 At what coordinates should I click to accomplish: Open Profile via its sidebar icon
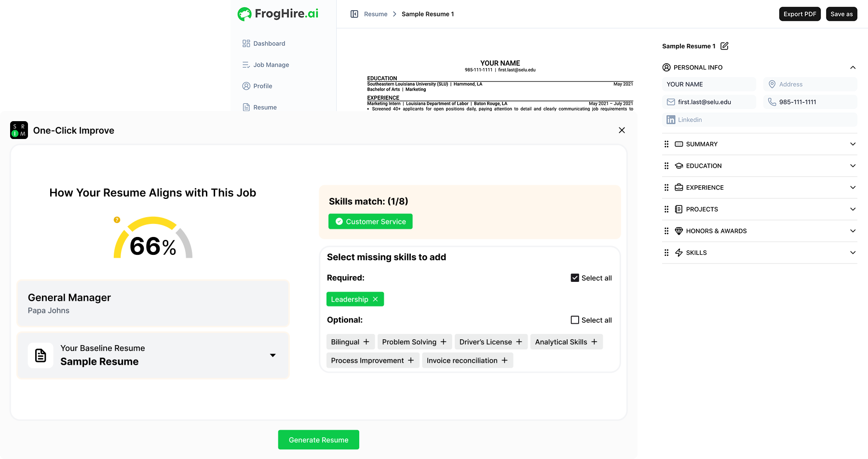[246, 86]
